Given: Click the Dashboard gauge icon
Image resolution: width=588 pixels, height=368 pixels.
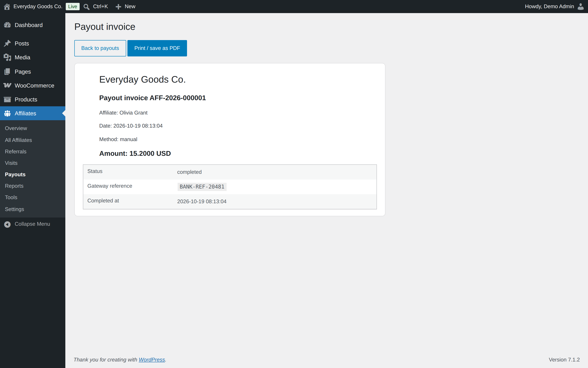Looking at the screenshot, I should click(7, 25).
